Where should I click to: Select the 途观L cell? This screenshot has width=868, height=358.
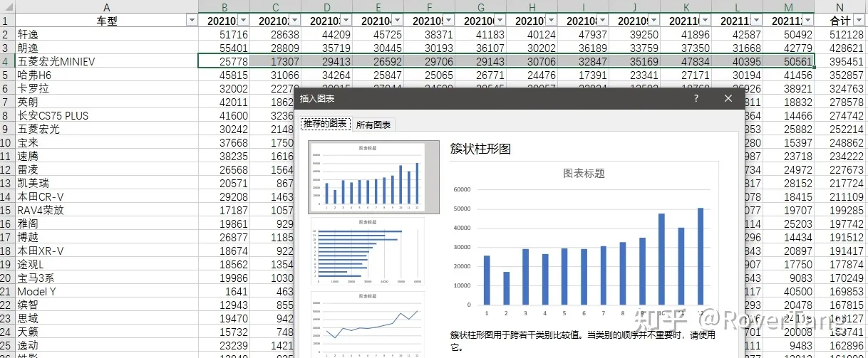tap(107, 264)
